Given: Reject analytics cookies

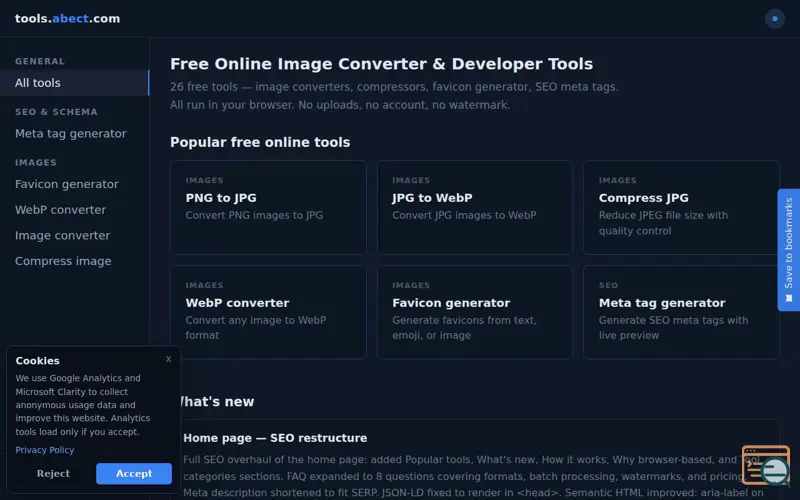Looking at the screenshot, I should pyautogui.click(x=53, y=473).
